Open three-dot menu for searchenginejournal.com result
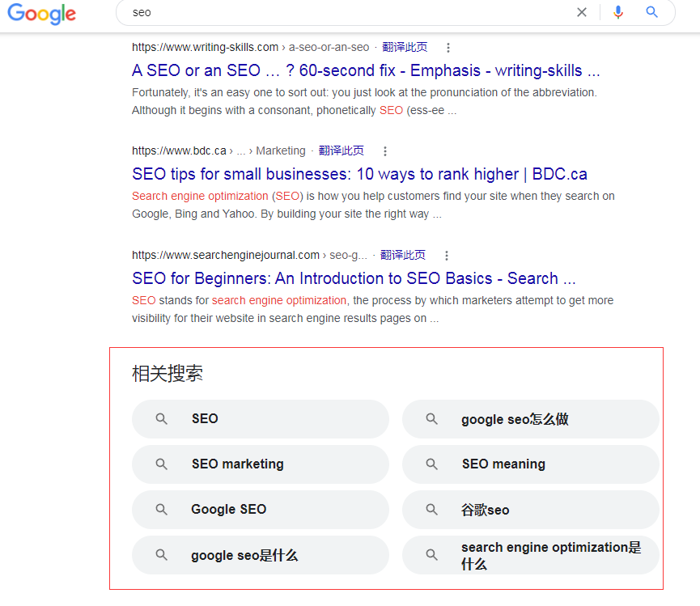This screenshot has height=606, width=700. pos(447,255)
